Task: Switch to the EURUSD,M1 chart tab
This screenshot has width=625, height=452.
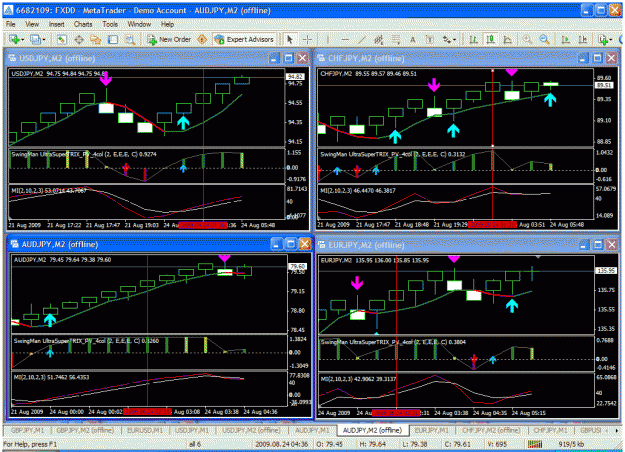Action: 144,430
